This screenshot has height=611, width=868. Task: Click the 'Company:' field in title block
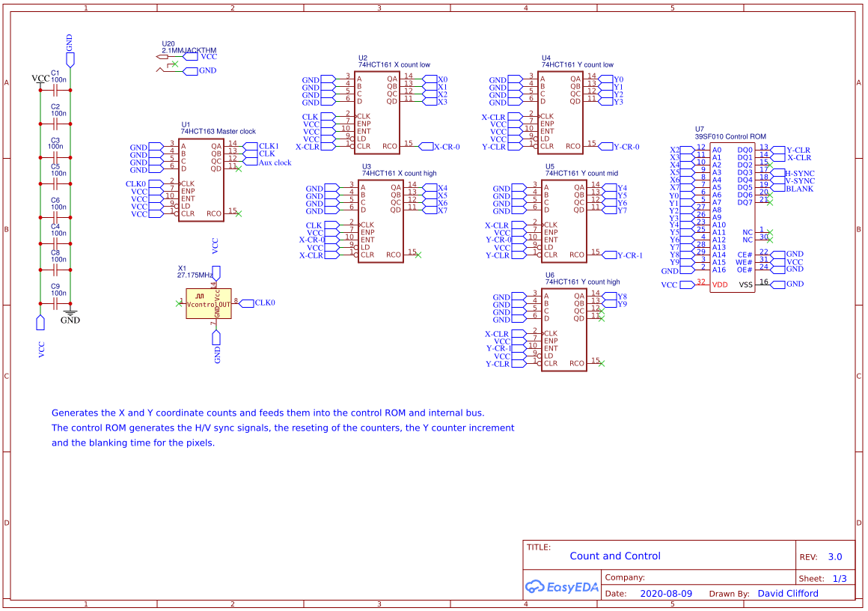(x=624, y=577)
